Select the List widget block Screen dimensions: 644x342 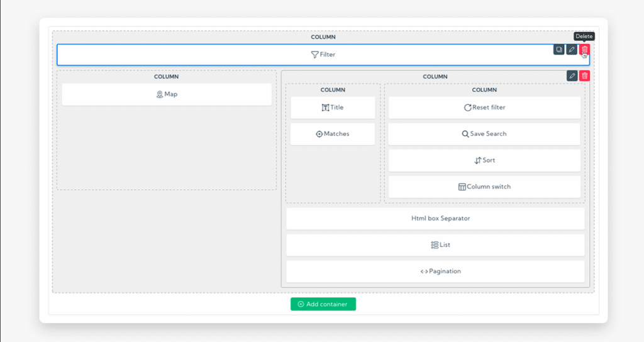click(435, 245)
